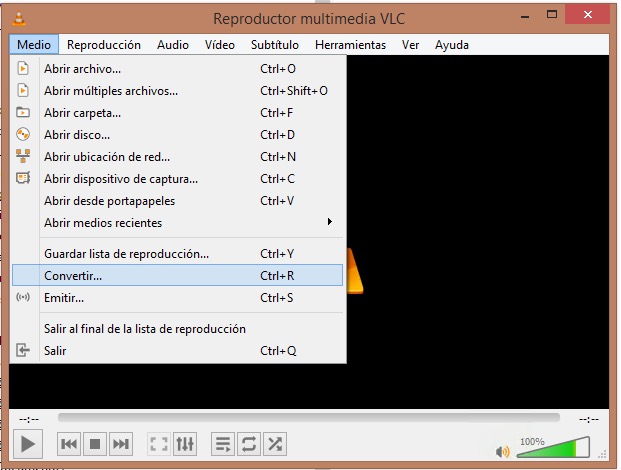621x470 pixels.
Task: Choose Abrir desde portapapeles
Action: pos(177,201)
